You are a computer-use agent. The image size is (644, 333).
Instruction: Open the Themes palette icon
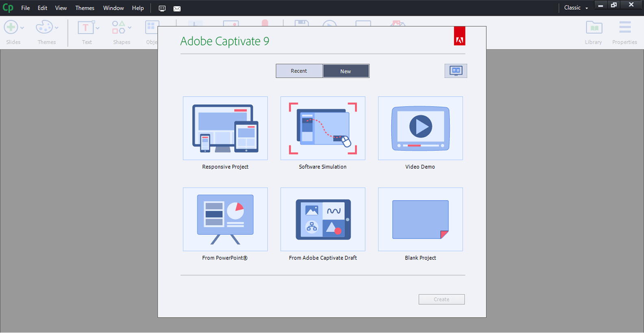click(44, 27)
